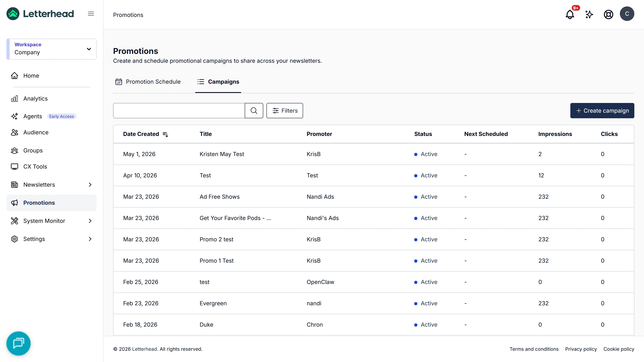
Task: Click the Audience people icon
Action: 14,132
